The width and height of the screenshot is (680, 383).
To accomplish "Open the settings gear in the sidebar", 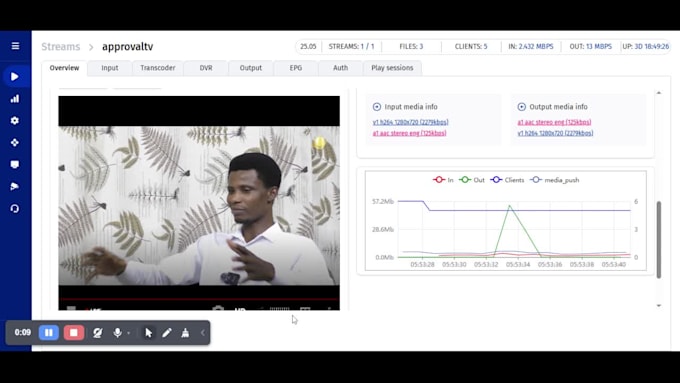I will click(x=15, y=121).
